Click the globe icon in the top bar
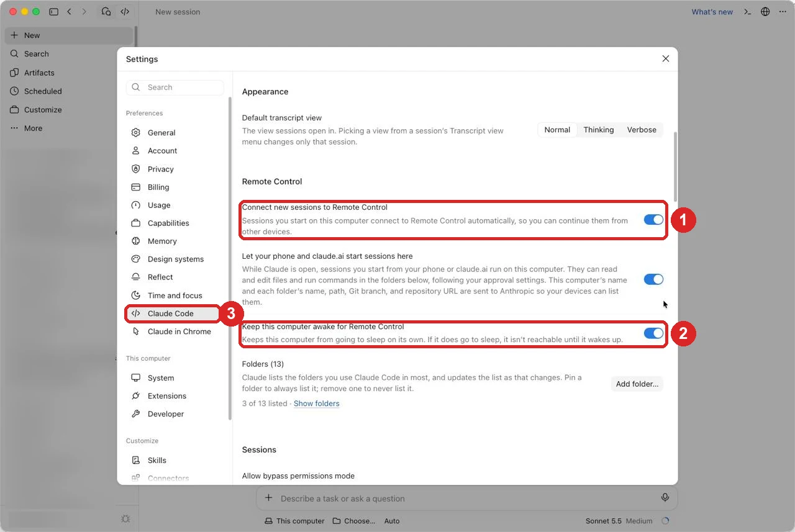The height and width of the screenshot is (532, 795). click(x=765, y=12)
